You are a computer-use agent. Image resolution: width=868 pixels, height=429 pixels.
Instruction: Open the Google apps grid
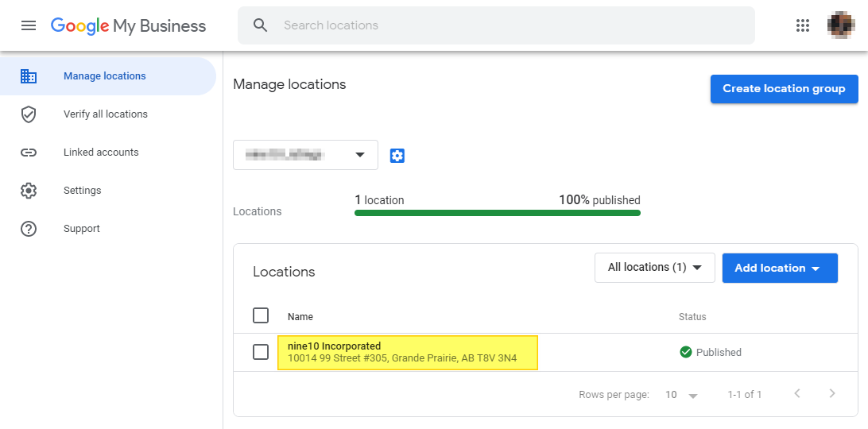pos(802,25)
